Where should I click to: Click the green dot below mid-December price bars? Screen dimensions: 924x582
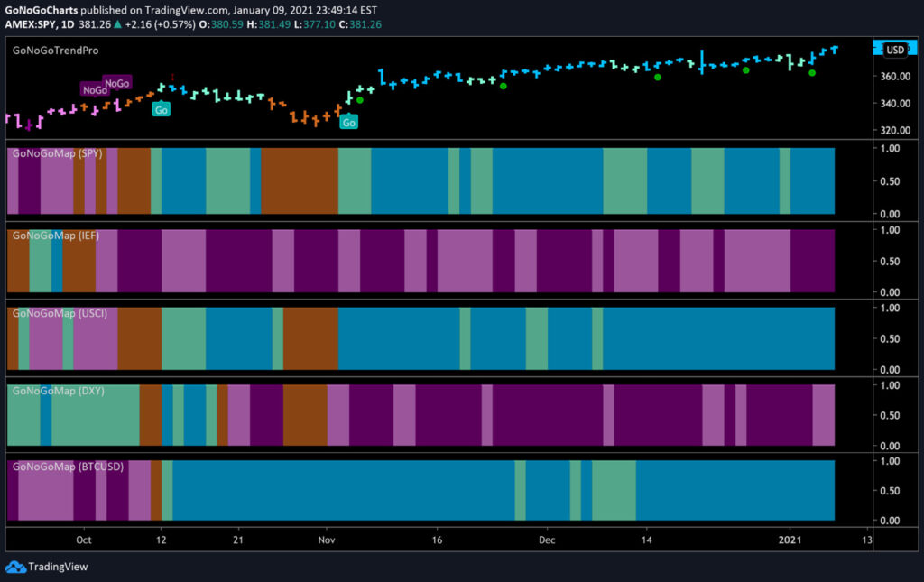(x=658, y=78)
